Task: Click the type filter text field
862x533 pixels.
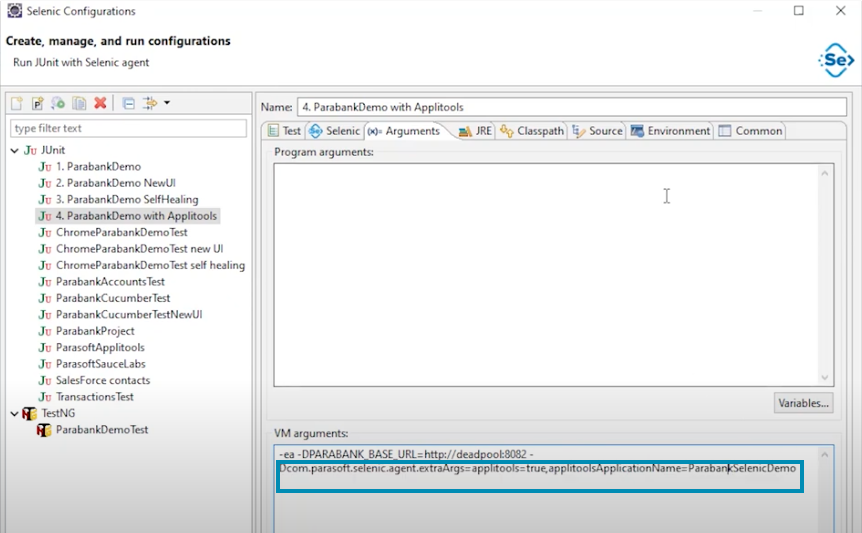Action: (x=128, y=128)
